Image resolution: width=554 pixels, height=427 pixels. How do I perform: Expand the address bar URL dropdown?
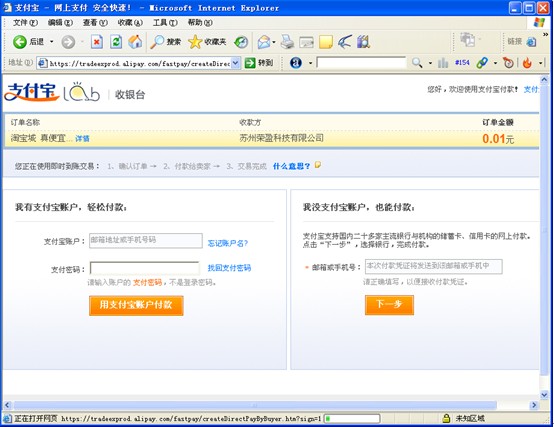(236, 63)
